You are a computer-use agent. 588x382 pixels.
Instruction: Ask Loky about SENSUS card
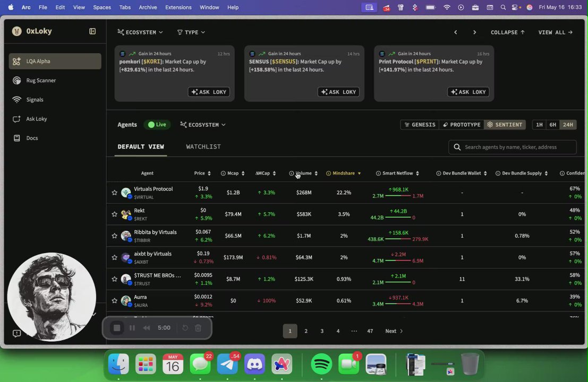point(339,92)
